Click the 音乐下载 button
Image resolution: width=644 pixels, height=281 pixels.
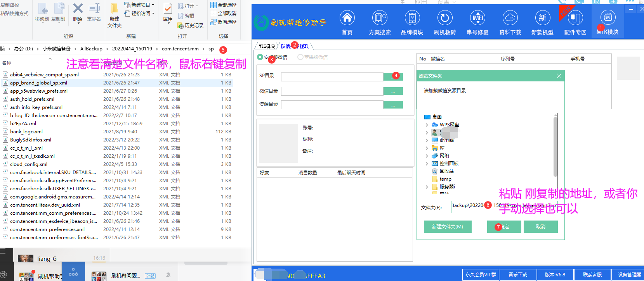click(x=518, y=275)
